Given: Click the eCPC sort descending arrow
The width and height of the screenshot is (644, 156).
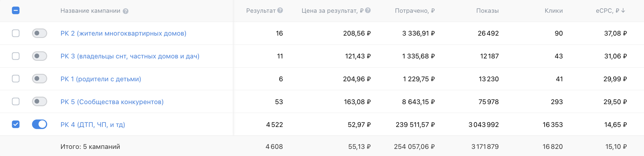Looking at the screenshot, I should pos(623,10).
